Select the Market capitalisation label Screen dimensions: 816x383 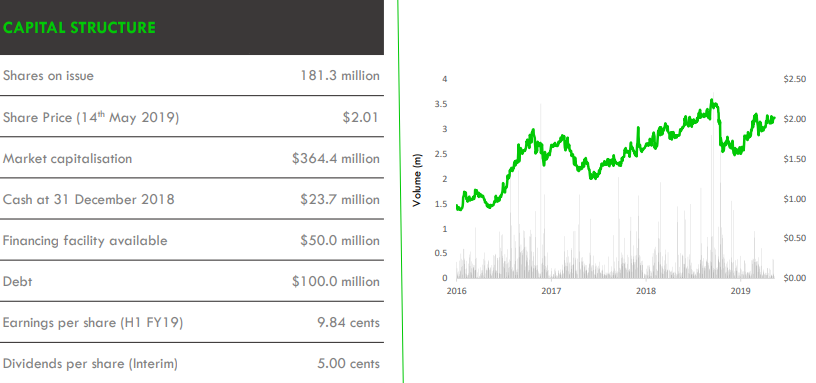tap(68, 159)
